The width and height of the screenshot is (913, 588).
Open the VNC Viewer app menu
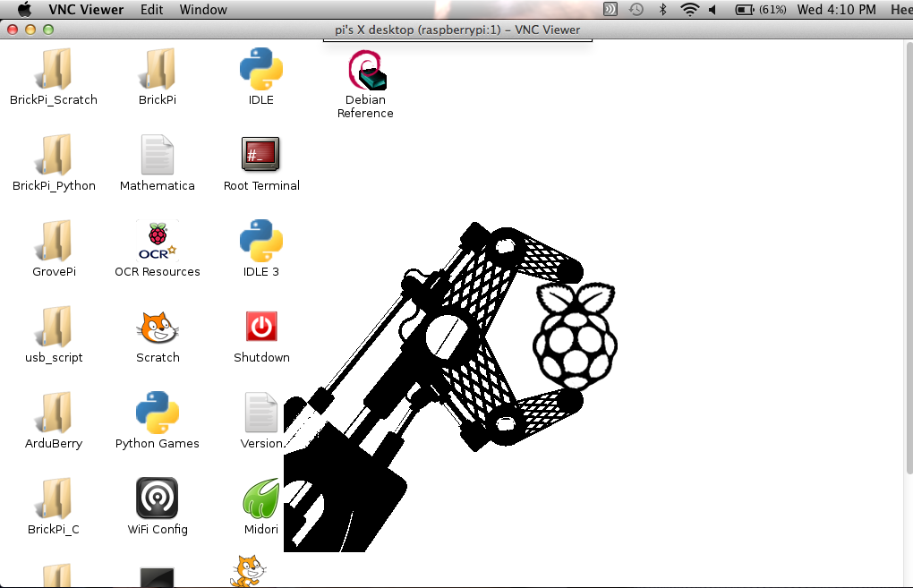click(x=86, y=9)
